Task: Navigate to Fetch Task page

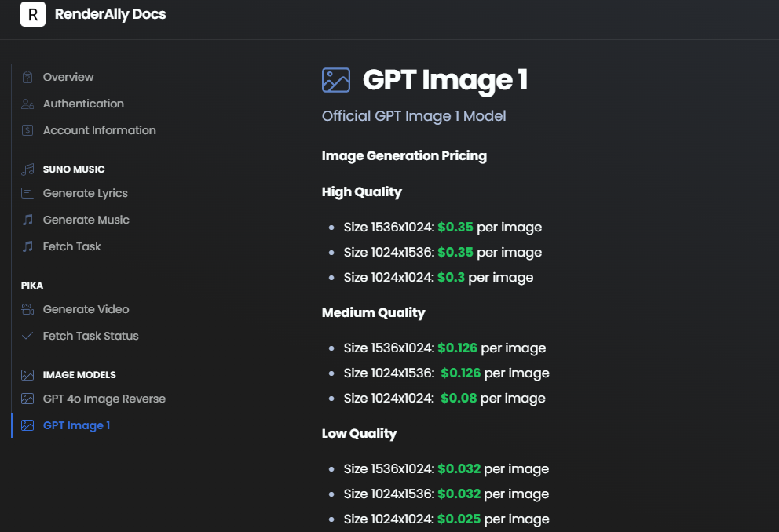Action: pyautogui.click(x=72, y=246)
